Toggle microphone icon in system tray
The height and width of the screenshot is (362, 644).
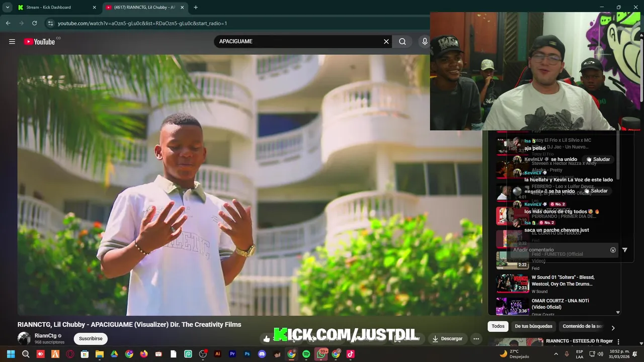(567, 354)
